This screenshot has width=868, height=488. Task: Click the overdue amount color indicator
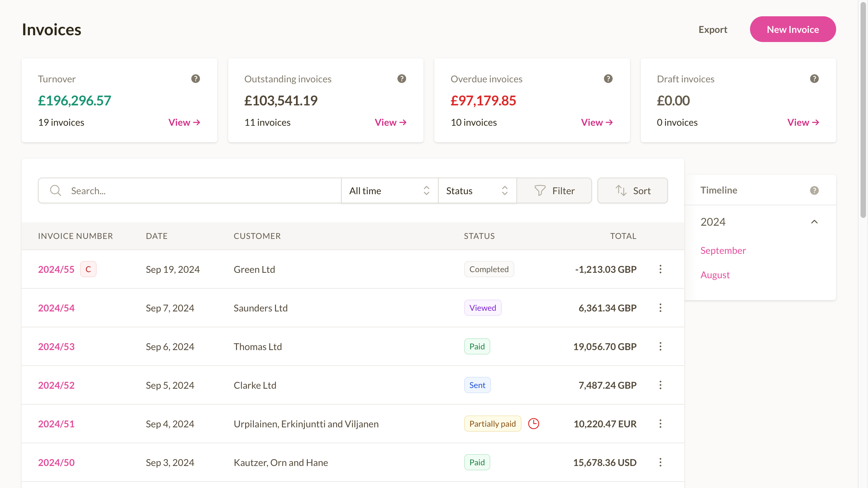pyautogui.click(x=484, y=100)
